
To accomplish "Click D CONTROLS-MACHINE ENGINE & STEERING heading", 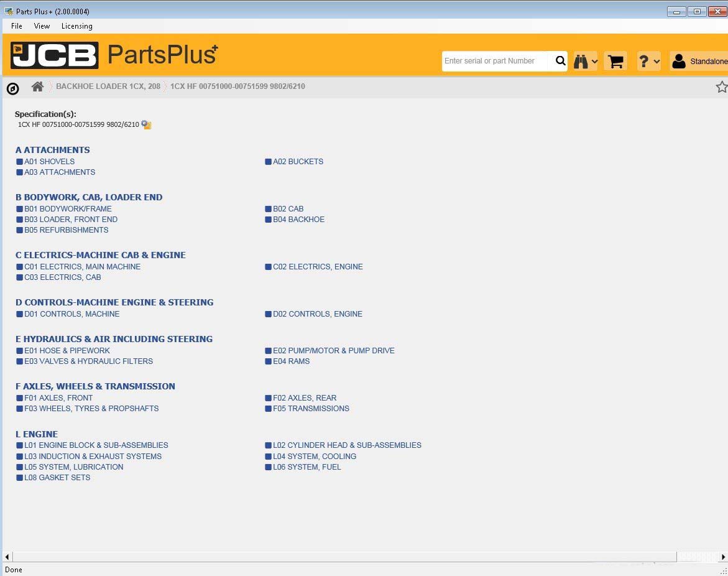I will point(114,303).
